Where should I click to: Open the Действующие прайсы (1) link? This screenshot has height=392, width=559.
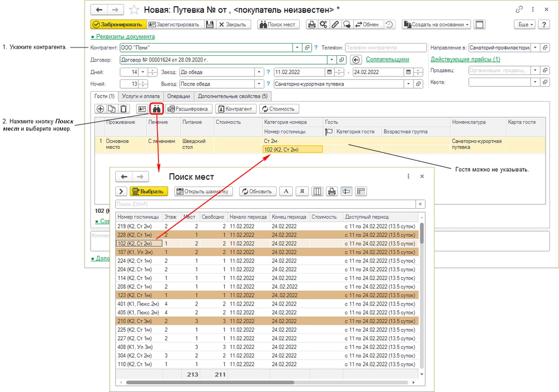tap(465, 59)
